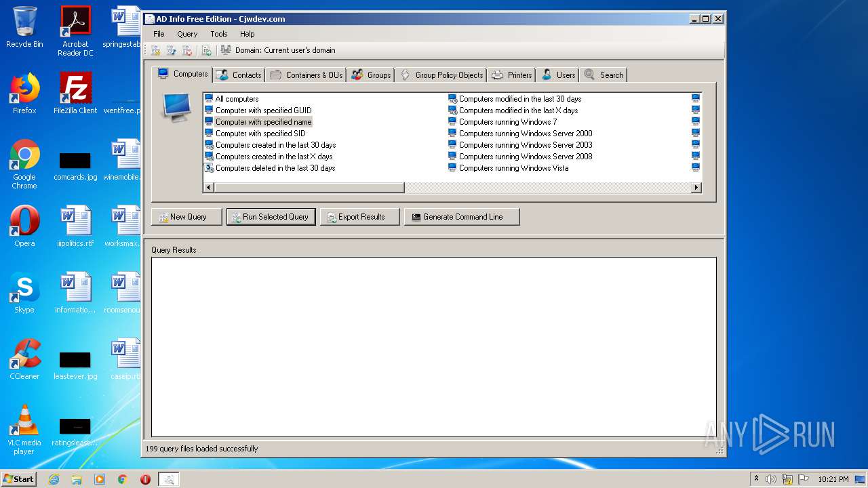Open the Help menu

point(248,34)
